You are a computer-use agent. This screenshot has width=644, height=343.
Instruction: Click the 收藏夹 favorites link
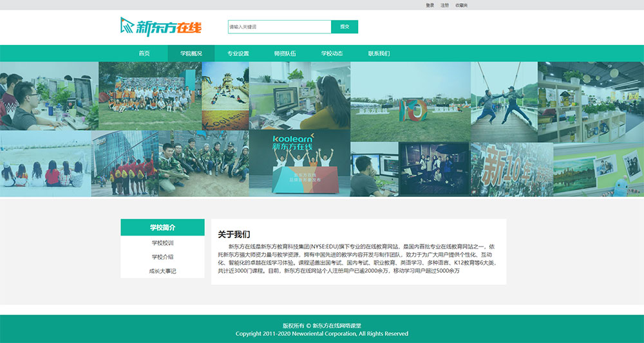click(x=462, y=5)
